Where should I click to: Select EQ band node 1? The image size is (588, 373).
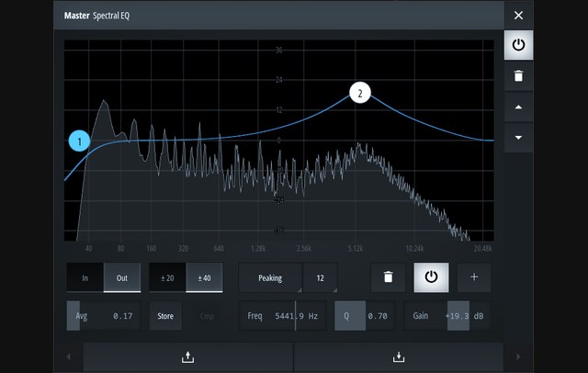point(79,141)
